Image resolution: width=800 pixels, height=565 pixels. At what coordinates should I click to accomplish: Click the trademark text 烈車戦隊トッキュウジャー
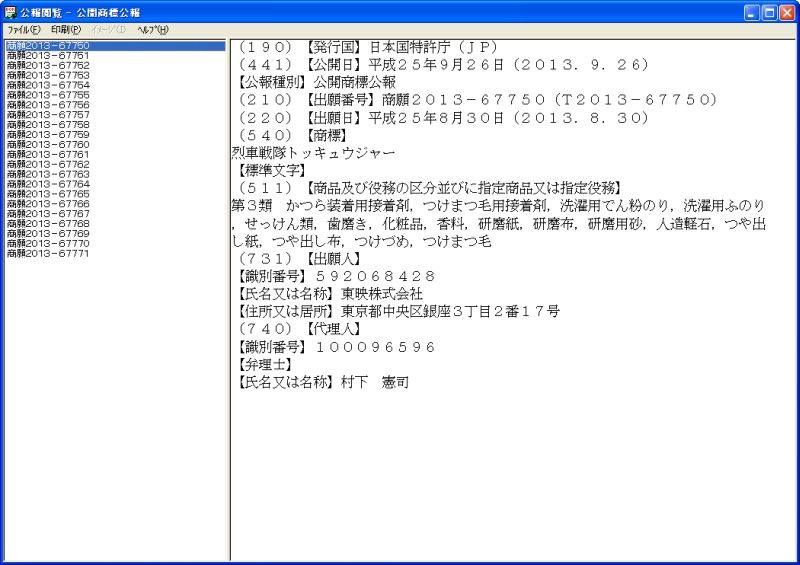click(x=313, y=153)
